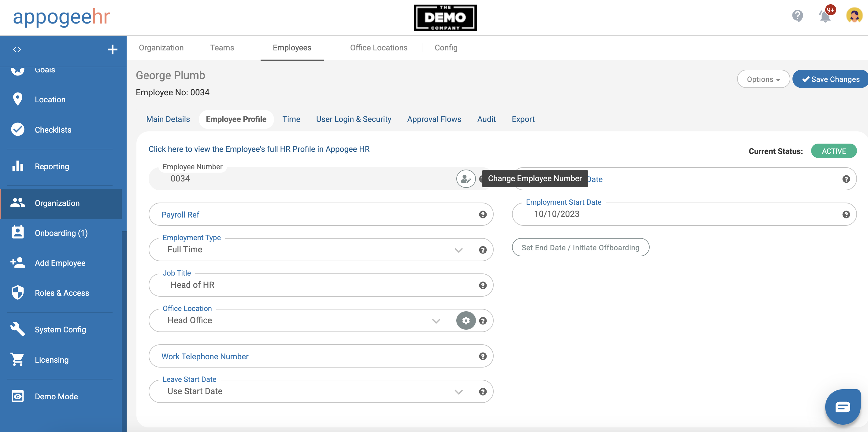This screenshot has width=868, height=432.
Task: Open Office Location settings gear icon
Action: (466, 320)
